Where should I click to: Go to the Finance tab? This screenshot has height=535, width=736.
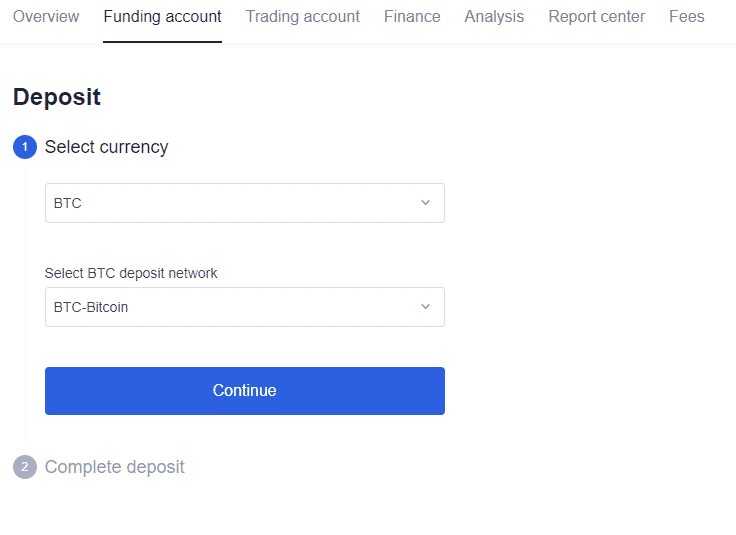pyautogui.click(x=412, y=17)
